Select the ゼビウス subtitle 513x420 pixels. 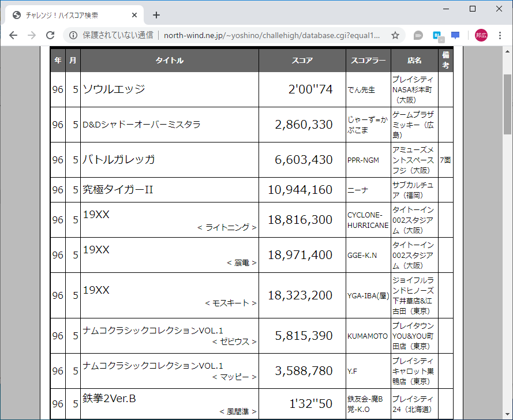(x=234, y=342)
